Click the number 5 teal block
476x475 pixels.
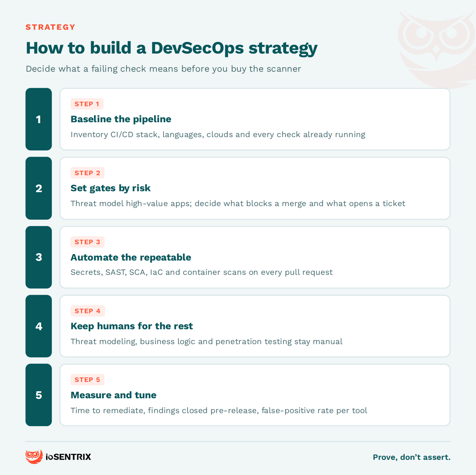[39, 395]
